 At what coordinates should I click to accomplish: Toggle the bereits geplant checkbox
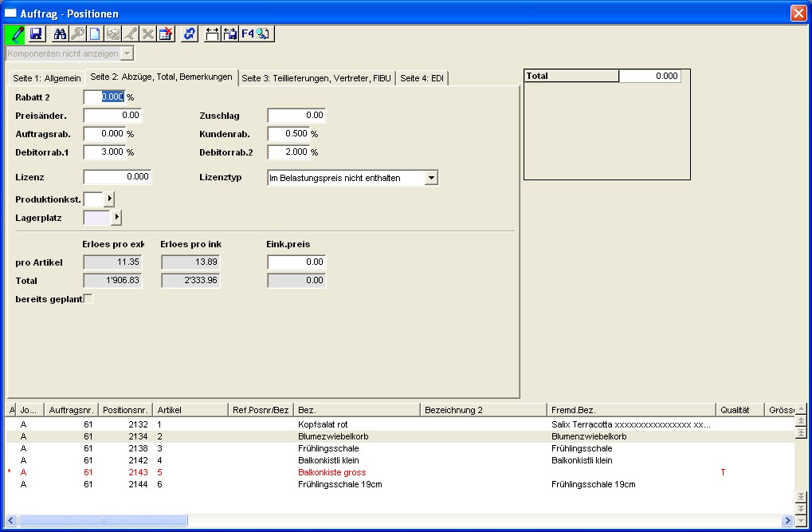[88, 298]
